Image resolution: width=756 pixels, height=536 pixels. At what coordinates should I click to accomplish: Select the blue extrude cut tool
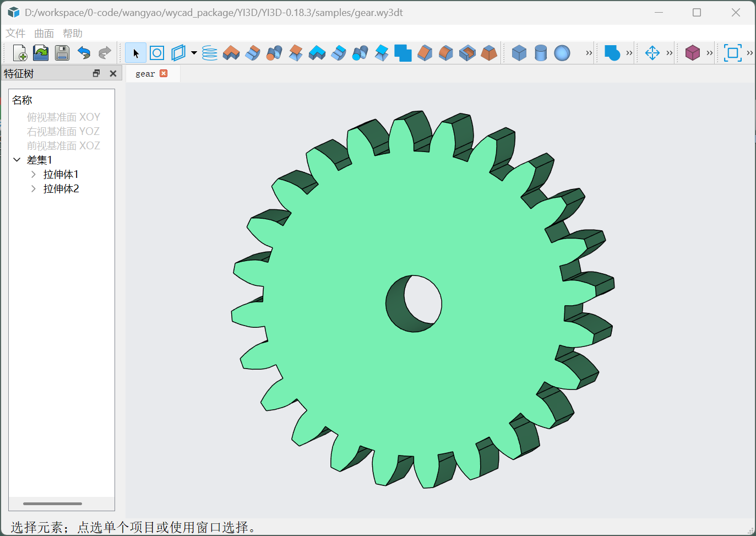click(317, 53)
